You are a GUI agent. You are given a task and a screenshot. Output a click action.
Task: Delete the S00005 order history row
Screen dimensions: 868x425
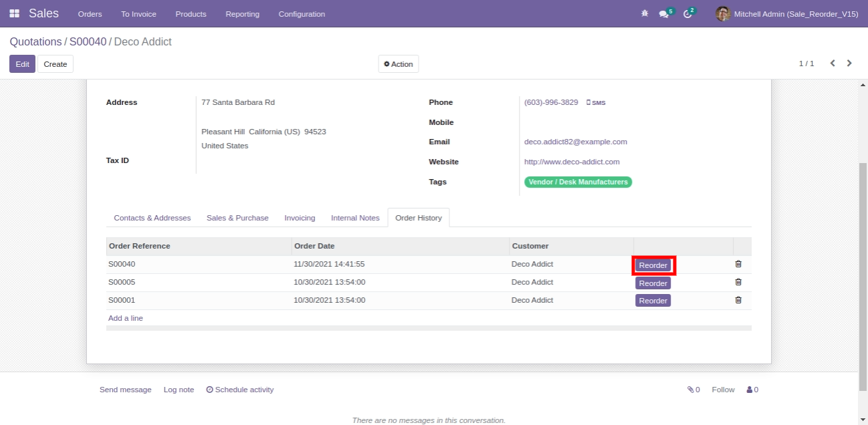[x=738, y=282]
